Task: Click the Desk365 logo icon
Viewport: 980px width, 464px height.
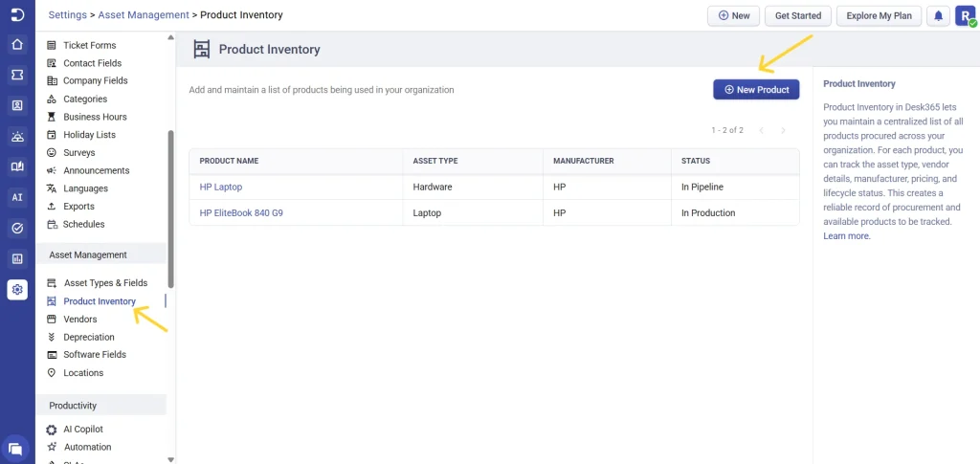Action: (x=17, y=14)
